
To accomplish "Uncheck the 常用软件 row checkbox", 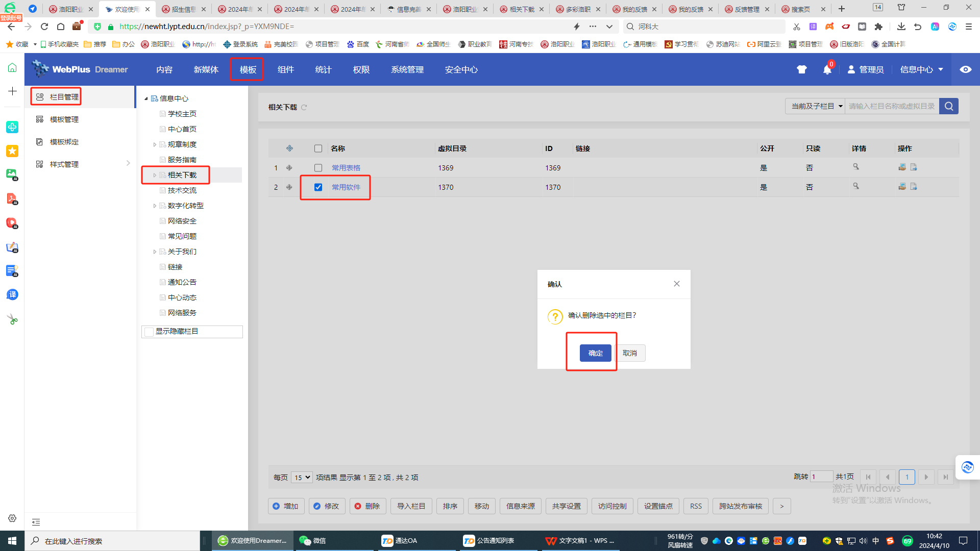I will coord(318,187).
